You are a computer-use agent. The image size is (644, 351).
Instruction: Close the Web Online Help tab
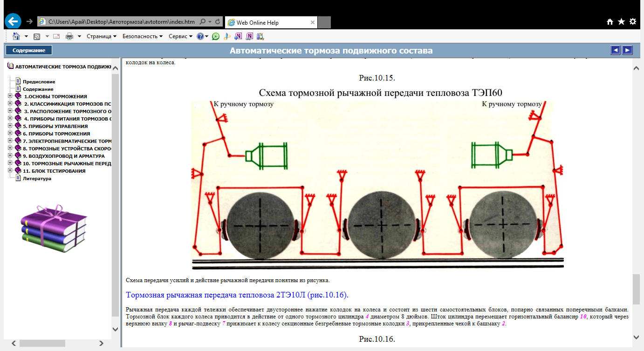312,22
